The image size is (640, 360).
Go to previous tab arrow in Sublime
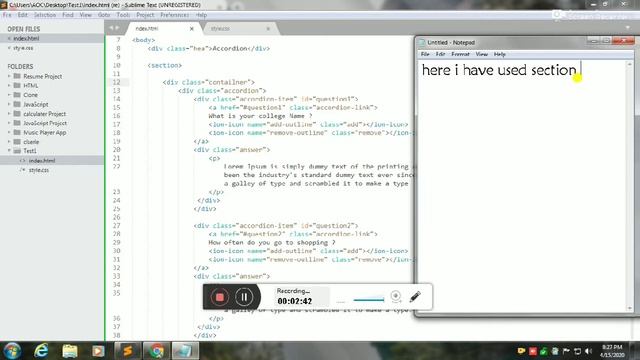[111, 28]
